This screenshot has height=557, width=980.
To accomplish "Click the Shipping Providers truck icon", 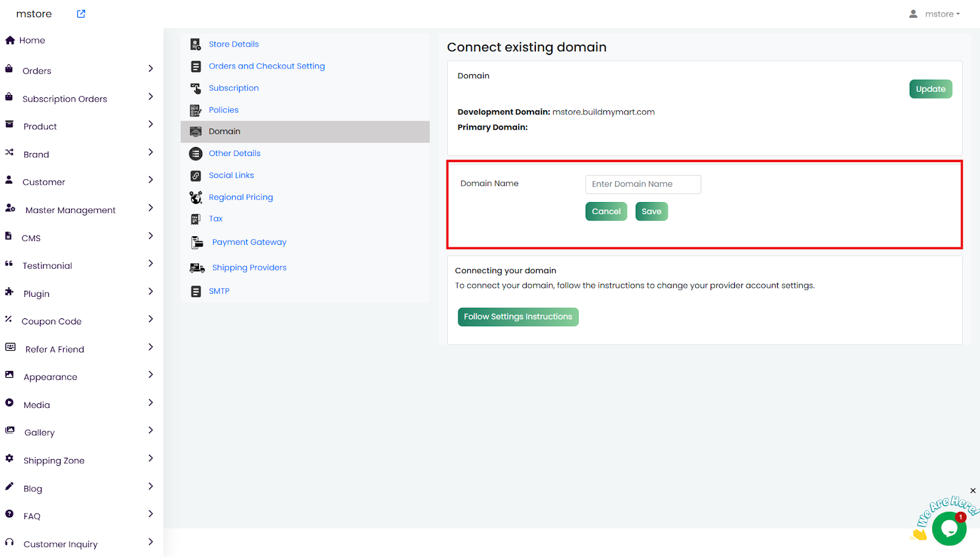I will pos(197,268).
